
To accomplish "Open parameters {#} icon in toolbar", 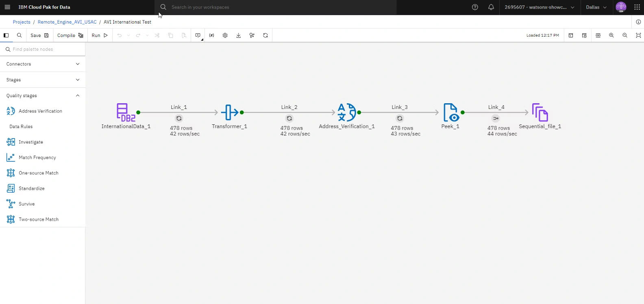I will point(211,35).
